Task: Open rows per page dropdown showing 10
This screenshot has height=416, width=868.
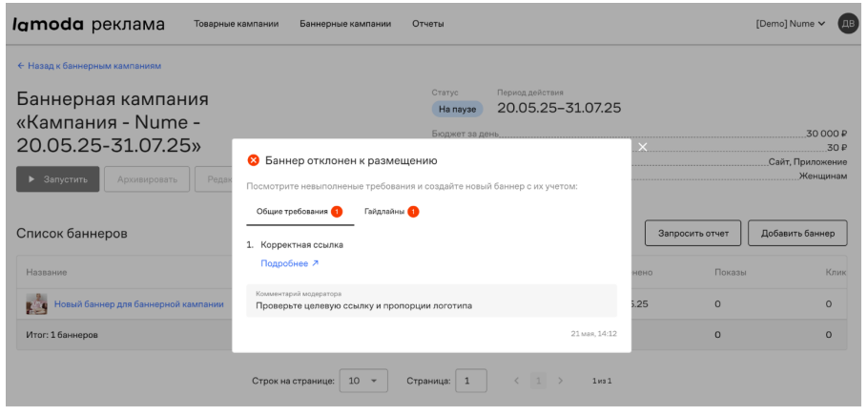Action: click(x=363, y=381)
